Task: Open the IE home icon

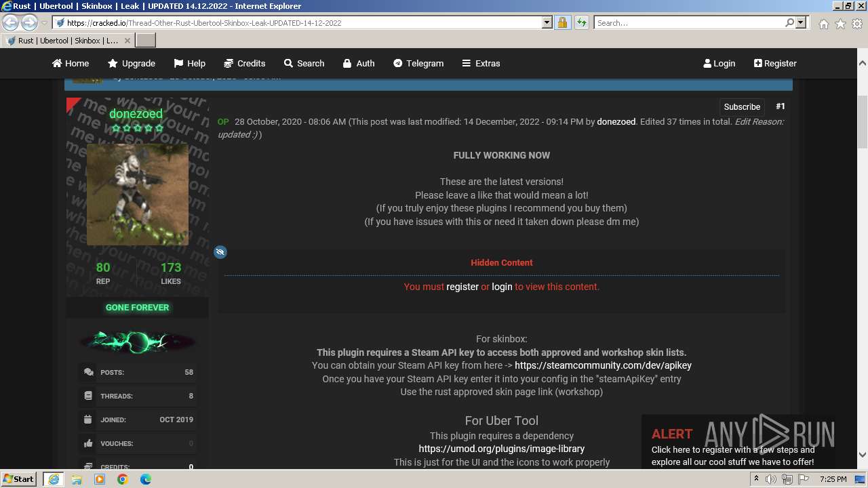Action: (x=823, y=24)
